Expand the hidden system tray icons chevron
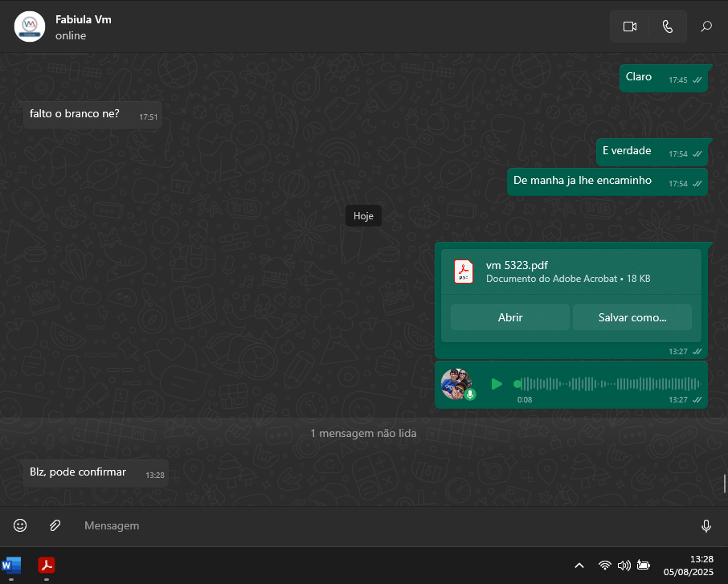The width and height of the screenshot is (728, 584). (x=579, y=566)
